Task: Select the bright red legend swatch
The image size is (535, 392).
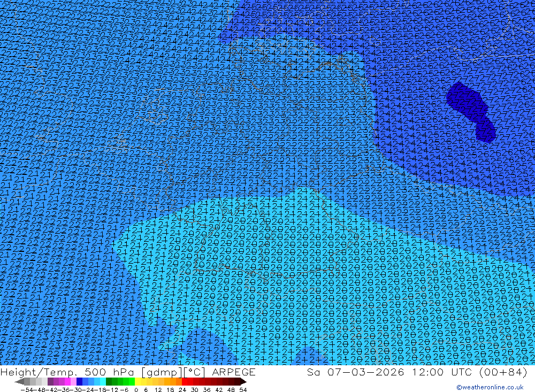Action: (185, 382)
